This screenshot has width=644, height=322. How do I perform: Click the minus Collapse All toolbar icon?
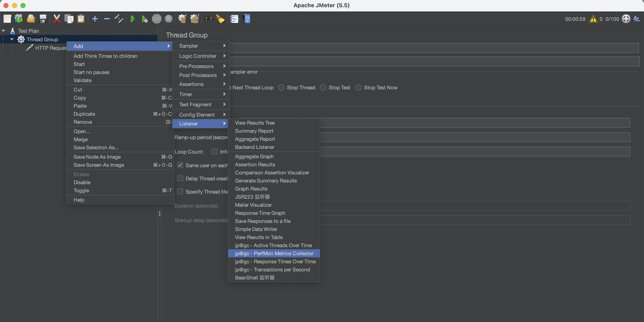[107, 19]
